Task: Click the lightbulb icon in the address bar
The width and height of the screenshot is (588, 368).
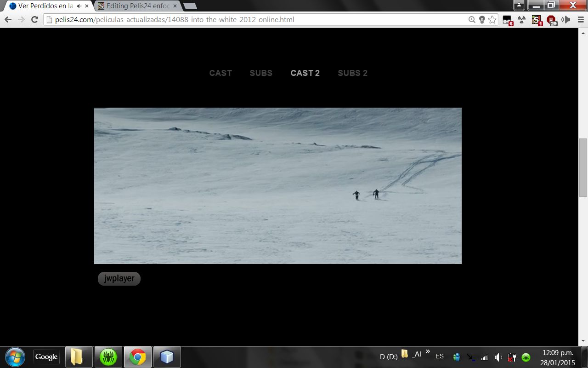Action: coord(482,20)
